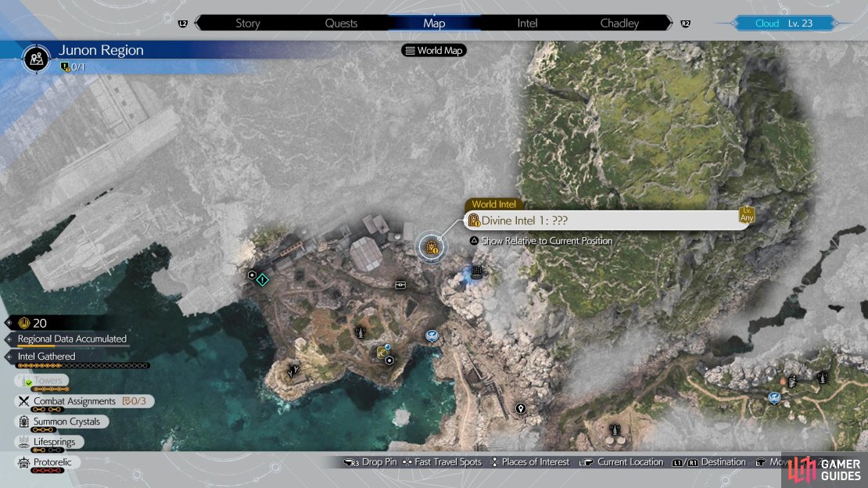Click the Lv. Any level tag
868x488 pixels.
(747, 215)
